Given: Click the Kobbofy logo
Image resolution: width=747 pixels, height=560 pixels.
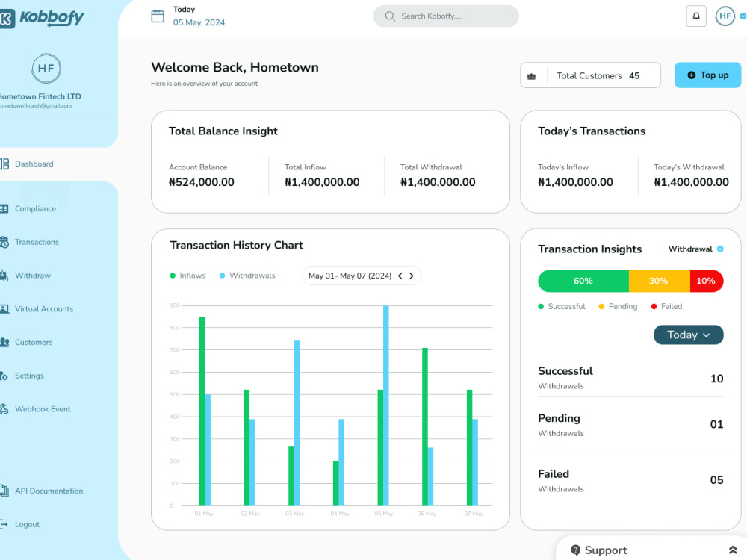Looking at the screenshot, I should [42, 18].
